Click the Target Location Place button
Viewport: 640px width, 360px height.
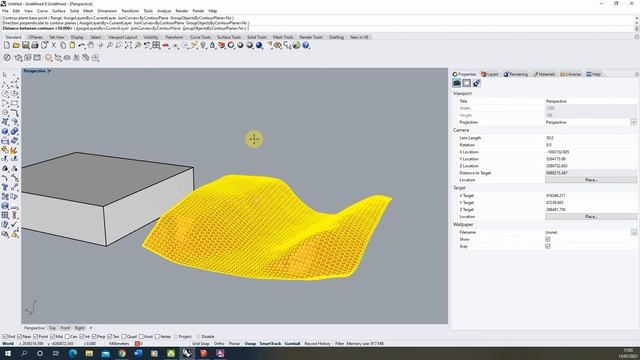591,217
